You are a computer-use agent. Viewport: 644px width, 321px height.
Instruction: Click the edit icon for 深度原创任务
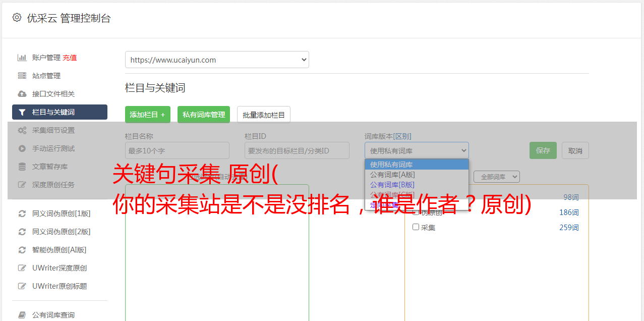22,185
